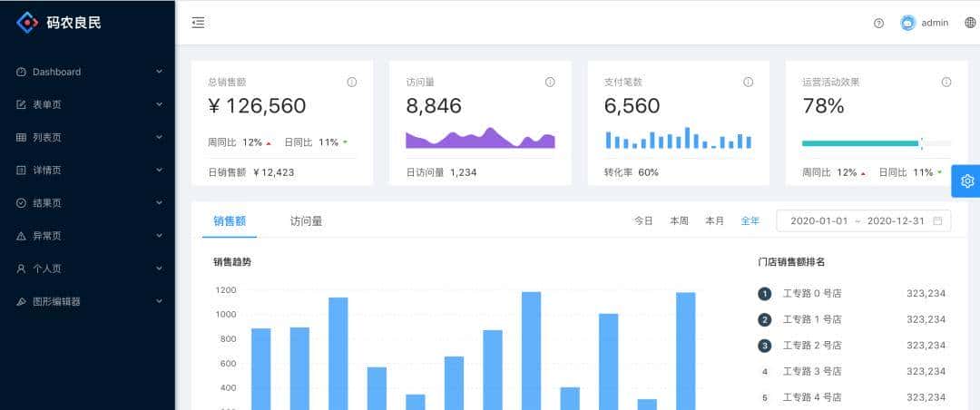Click the 表单页 edit icon in sidebar
This screenshot has width=980, height=410.
pos(21,104)
